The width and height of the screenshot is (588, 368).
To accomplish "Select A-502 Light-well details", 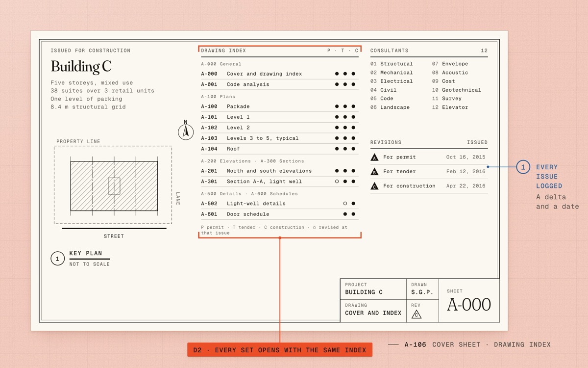I will [x=279, y=204].
